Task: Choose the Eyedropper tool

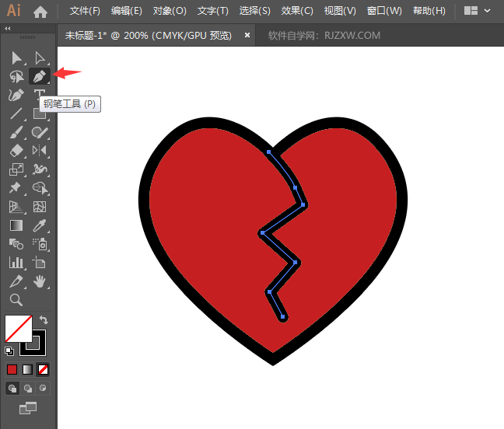Action: click(40, 225)
